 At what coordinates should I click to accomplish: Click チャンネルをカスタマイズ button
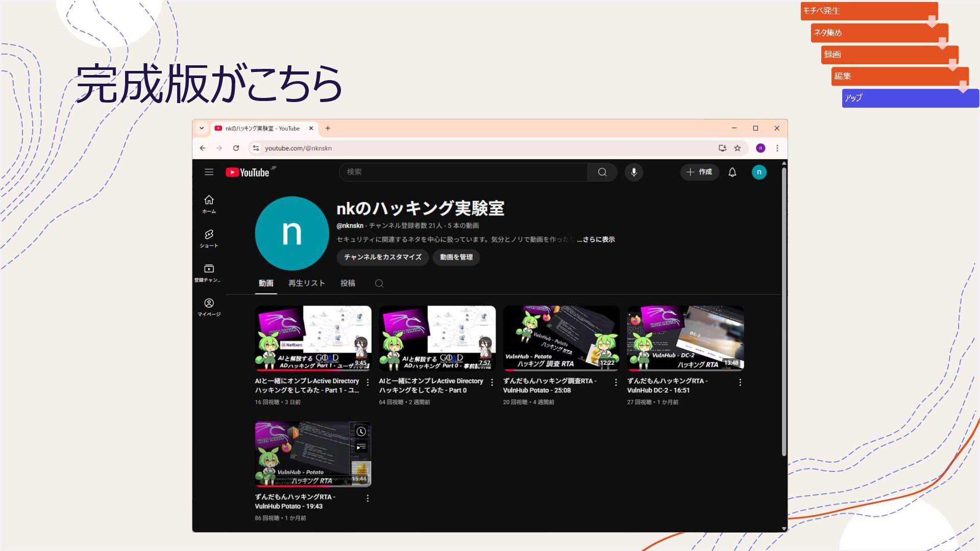pyautogui.click(x=382, y=257)
